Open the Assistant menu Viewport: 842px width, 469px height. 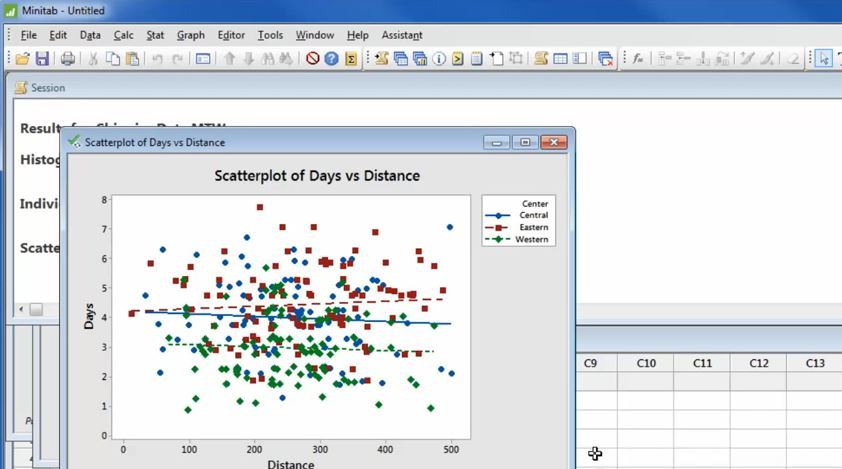point(402,35)
